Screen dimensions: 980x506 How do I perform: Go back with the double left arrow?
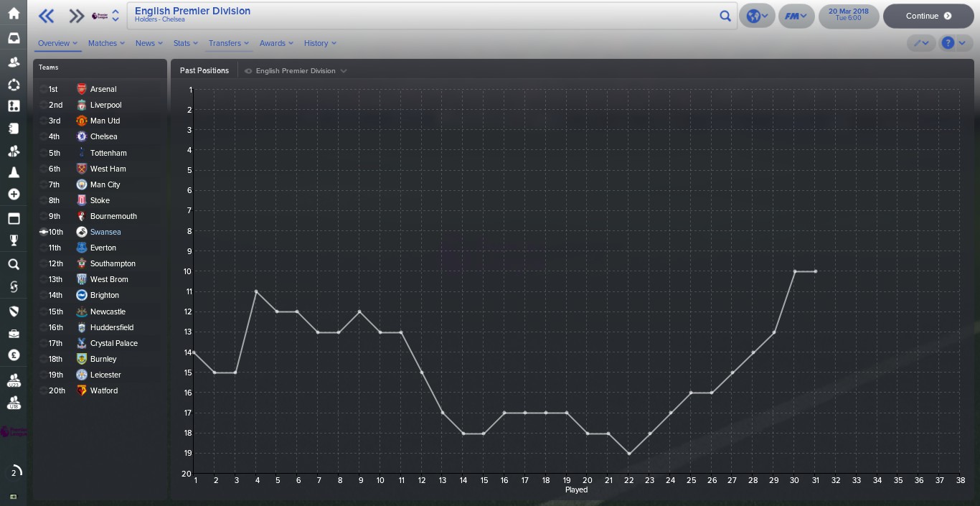coord(46,16)
